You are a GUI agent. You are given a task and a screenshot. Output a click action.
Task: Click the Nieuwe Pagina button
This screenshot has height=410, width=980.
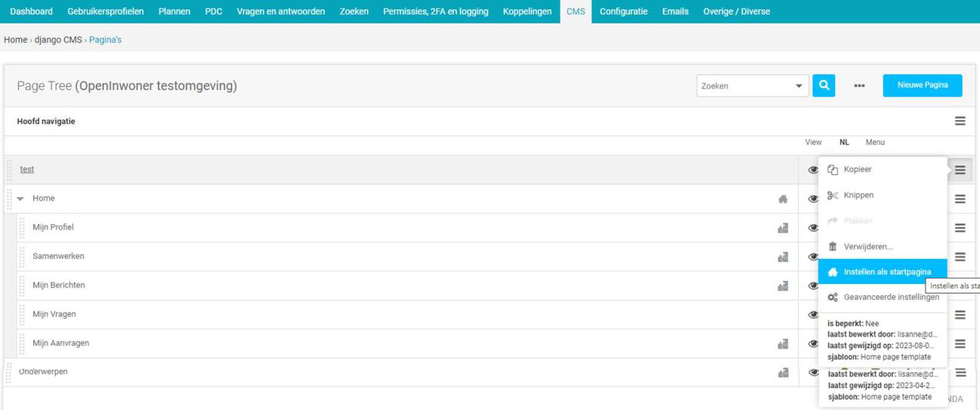pyautogui.click(x=922, y=85)
